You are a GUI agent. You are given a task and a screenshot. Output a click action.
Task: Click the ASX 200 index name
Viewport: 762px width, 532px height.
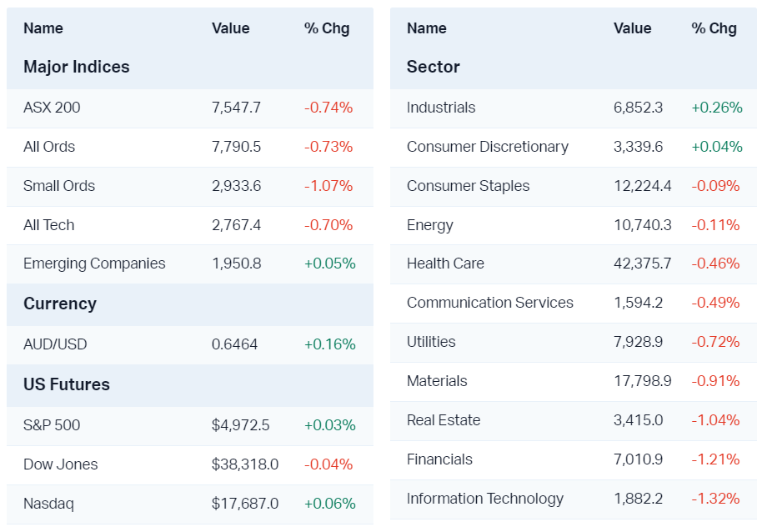(x=52, y=108)
